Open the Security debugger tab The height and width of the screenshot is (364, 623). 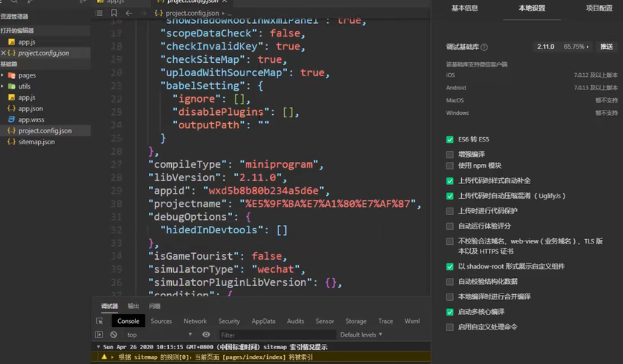(229, 321)
